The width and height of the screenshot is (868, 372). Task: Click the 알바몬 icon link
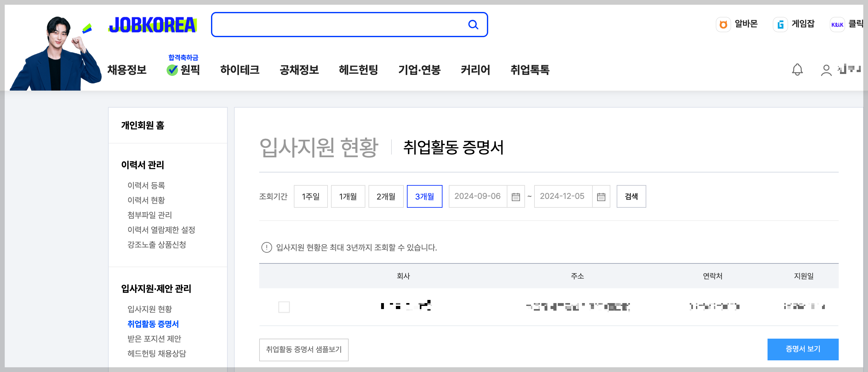click(x=723, y=24)
